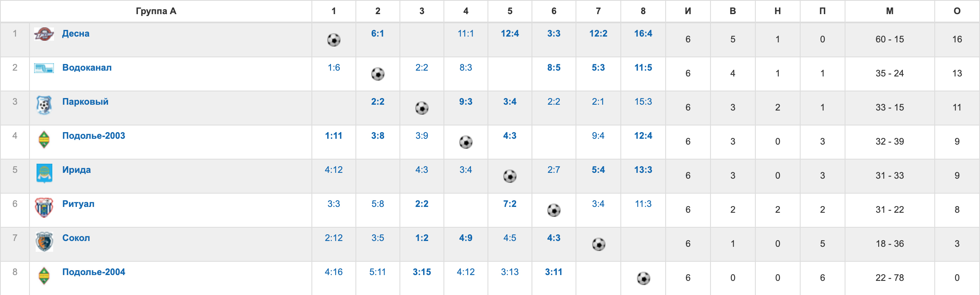Click the Сокол team emblem
This screenshot has width=980, height=295.
tap(44, 241)
